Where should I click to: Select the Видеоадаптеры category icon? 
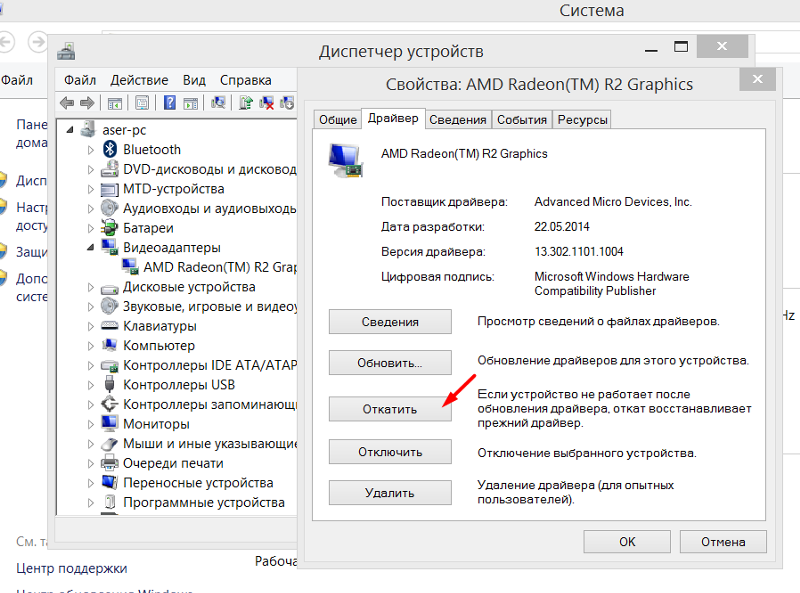(110, 247)
